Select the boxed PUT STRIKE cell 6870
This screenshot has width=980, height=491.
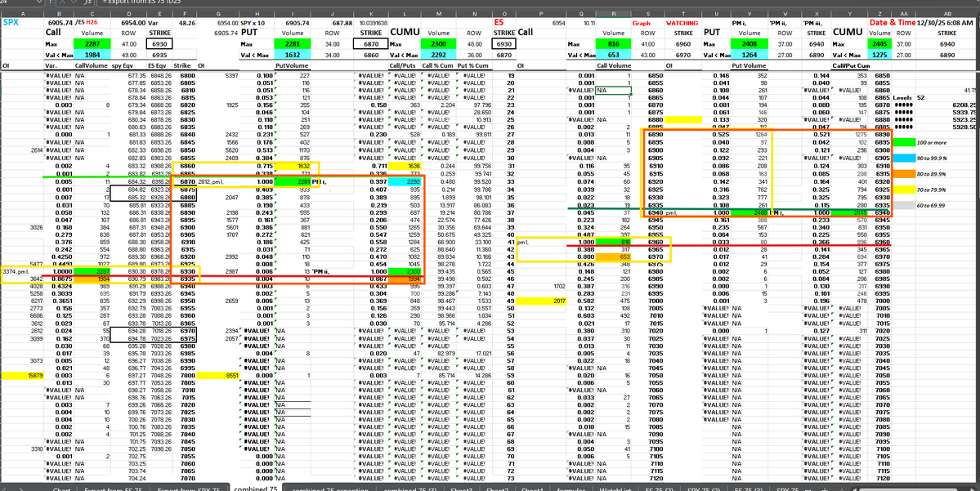pyautogui.click(x=370, y=44)
